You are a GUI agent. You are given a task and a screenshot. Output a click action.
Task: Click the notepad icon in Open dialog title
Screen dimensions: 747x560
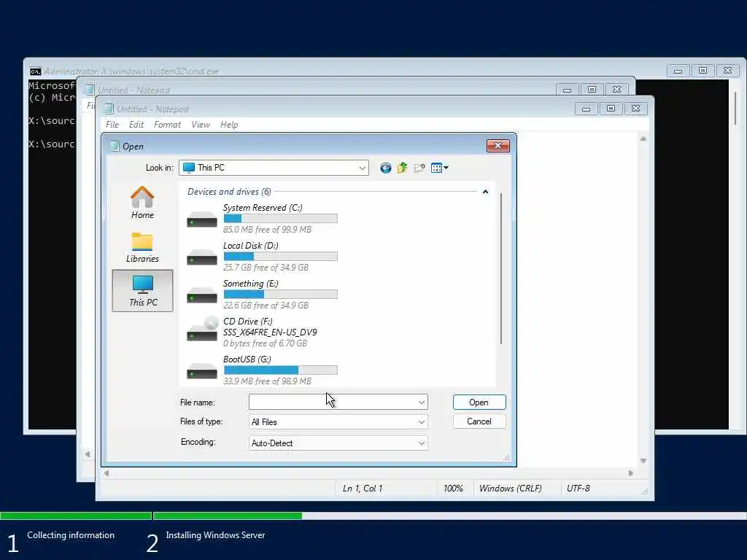tap(115, 146)
